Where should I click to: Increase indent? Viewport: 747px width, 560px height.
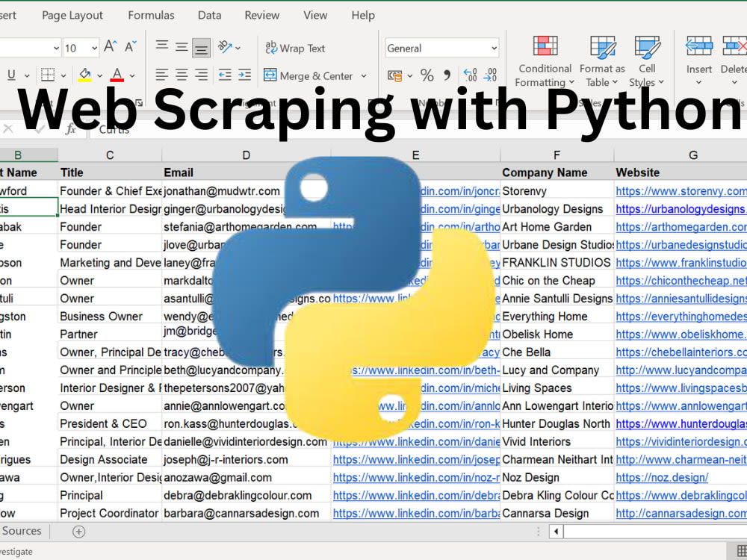click(244, 75)
